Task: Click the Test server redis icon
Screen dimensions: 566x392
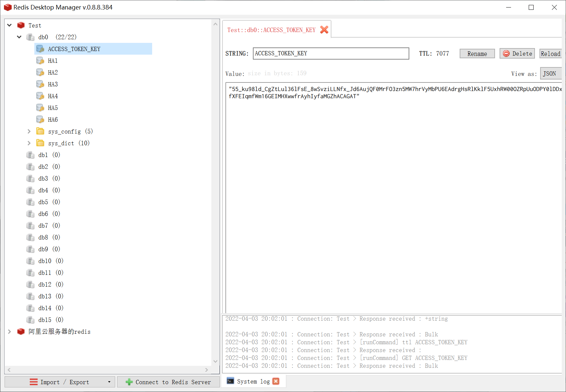Action: point(21,25)
